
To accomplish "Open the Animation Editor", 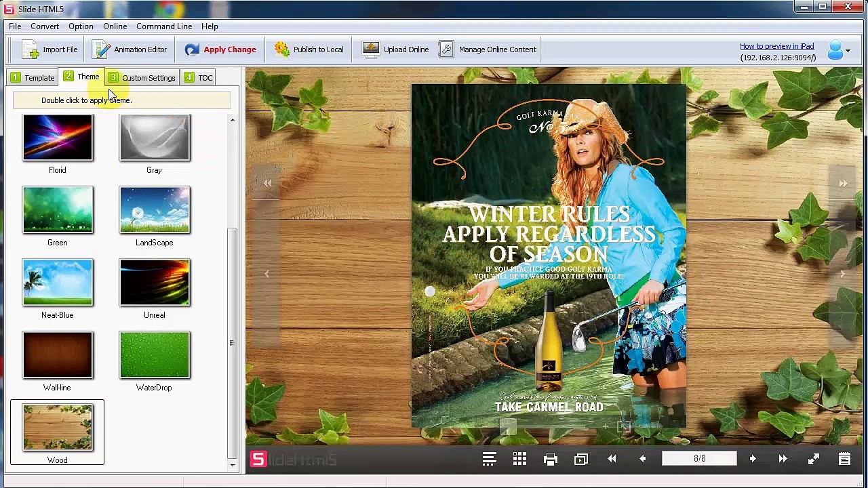I will pos(130,49).
